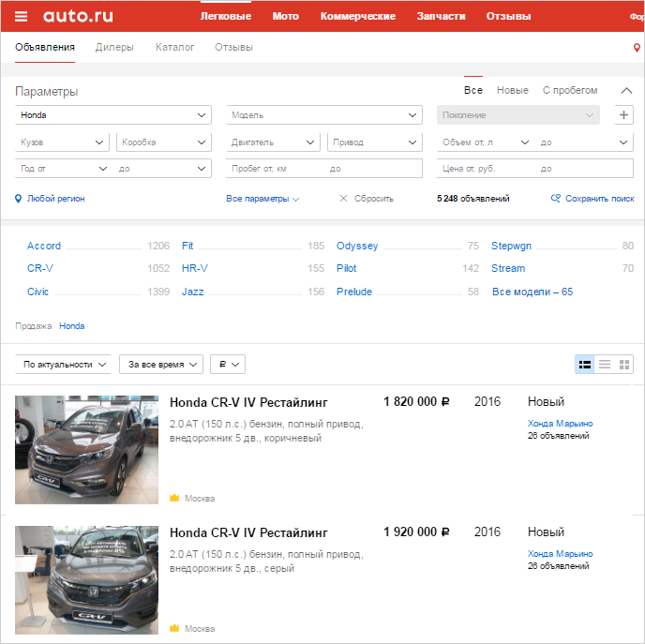
Task: Open the Объем от, л dropdown
Action: click(x=486, y=142)
